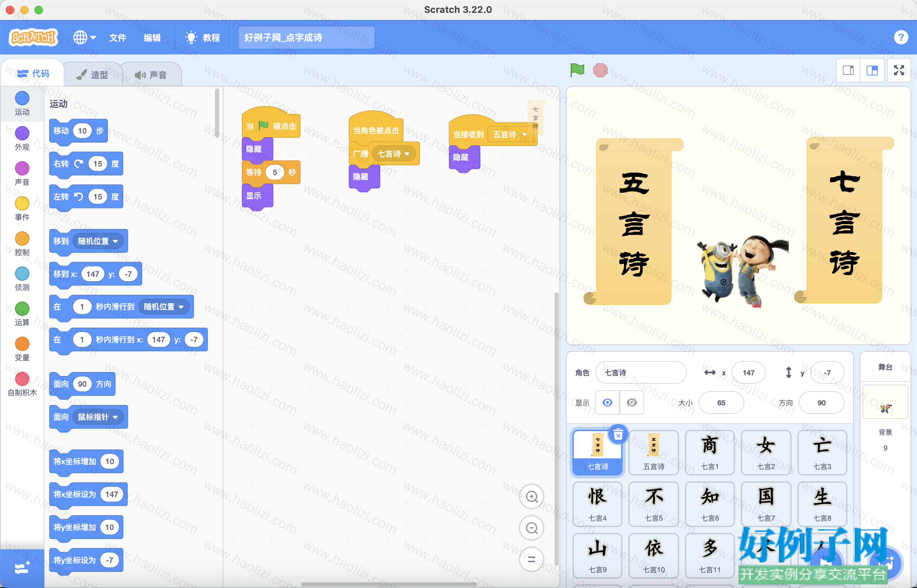Select the 外观 block category
This screenshot has width=917, height=588.
(x=22, y=139)
